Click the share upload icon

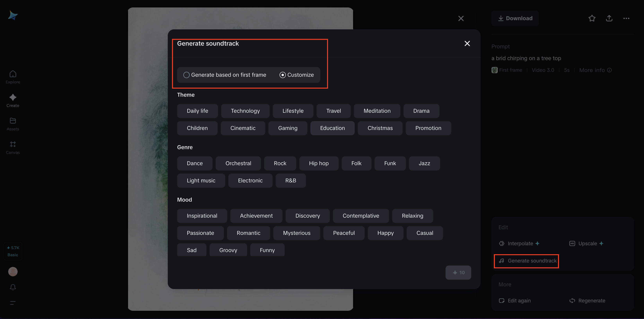pyautogui.click(x=609, y=18)
